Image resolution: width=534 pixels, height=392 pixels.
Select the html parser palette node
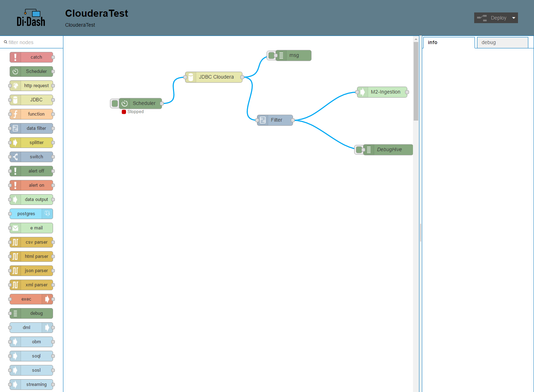pyautogui.click(x=31, y=256)
